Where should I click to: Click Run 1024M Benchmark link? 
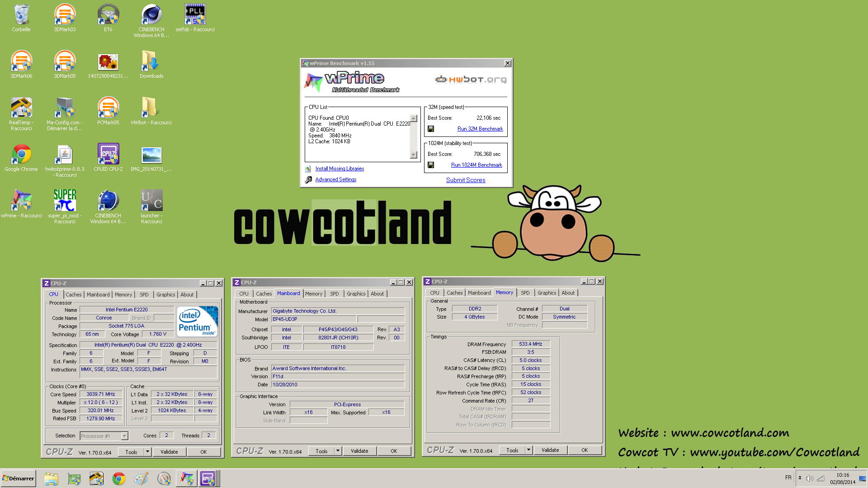(476, 165)
